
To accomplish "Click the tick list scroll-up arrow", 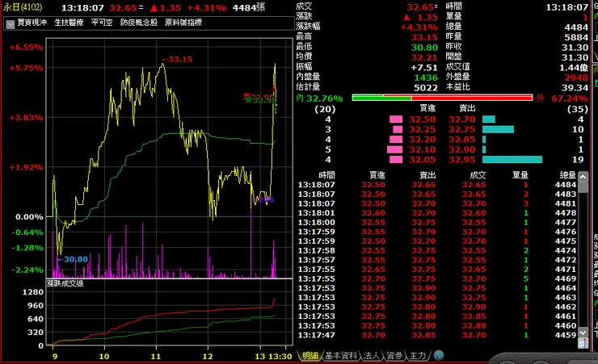I will point(583,177).
